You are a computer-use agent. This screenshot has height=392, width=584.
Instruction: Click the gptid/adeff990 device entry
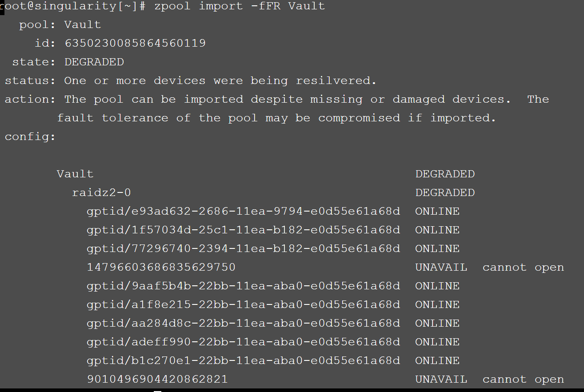coord(244,342)
